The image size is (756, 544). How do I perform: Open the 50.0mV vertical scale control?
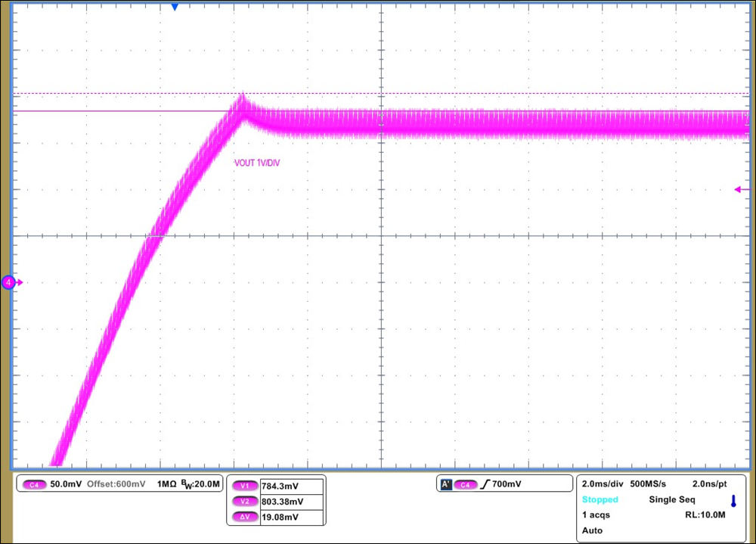coord(64,485)
